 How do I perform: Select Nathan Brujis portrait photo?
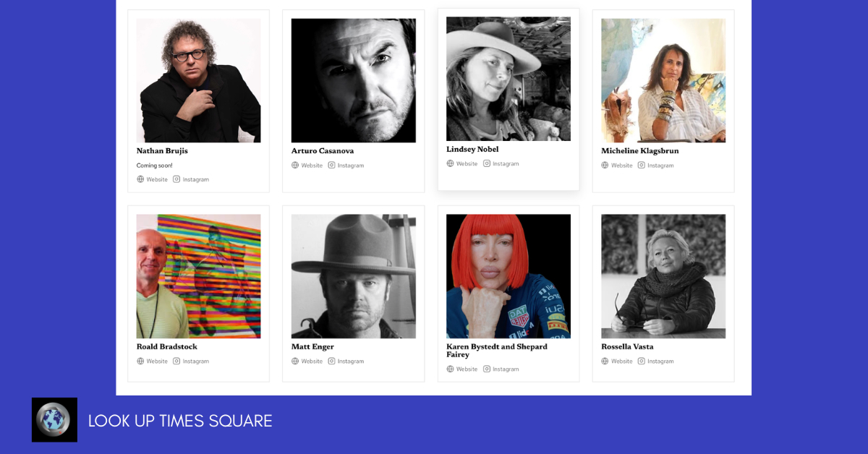pyautogui.click(x=198, y=80)
